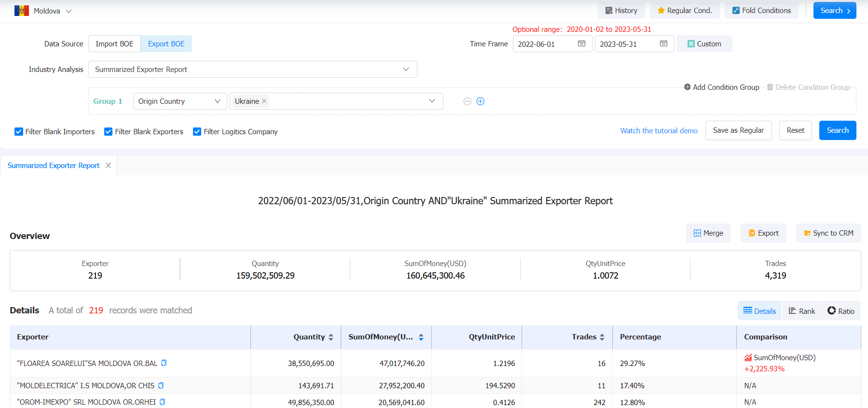The width and height of the screenshot is (868, 408).
Task: Switch to Ratio view
Action: pyautogui.click(x=841, y=311)
